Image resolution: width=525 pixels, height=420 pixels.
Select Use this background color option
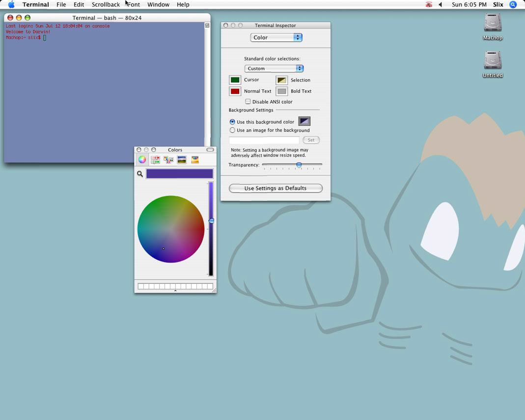(232, 122)
